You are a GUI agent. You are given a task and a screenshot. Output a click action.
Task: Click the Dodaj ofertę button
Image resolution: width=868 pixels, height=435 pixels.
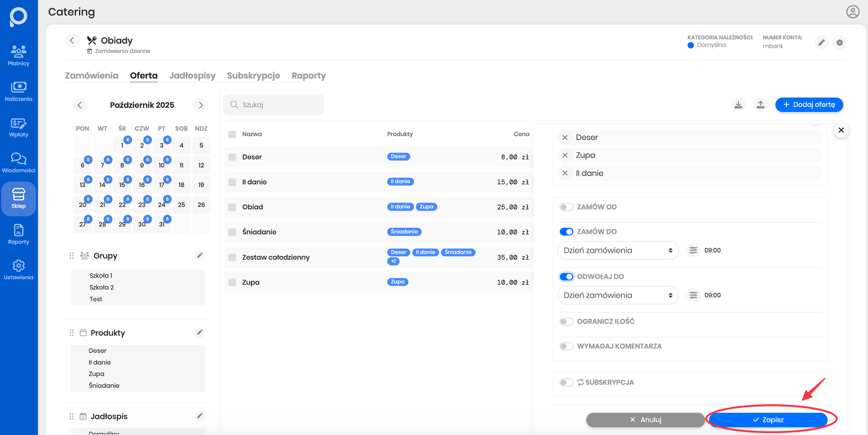tap(809, 105)
